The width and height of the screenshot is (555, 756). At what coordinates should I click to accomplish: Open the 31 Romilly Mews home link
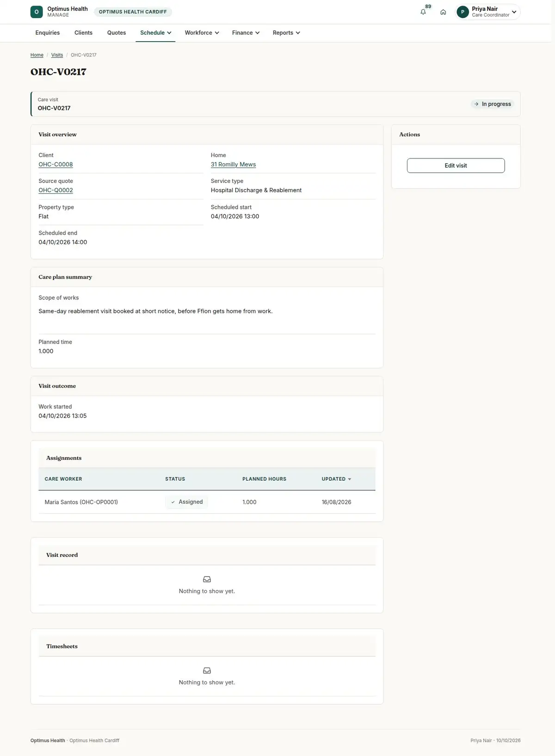pos(233,165)
